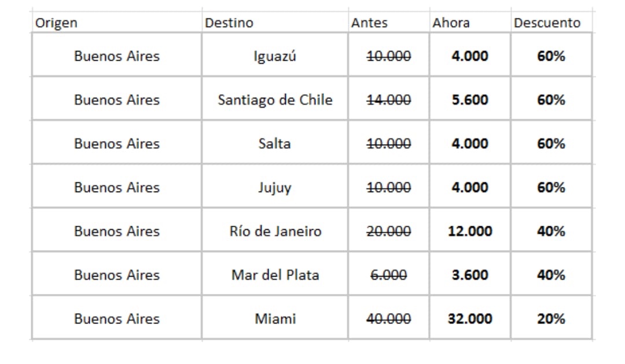625x364 pixels.
Task: Select the 32.000 price cell
Action: point(470,318)
